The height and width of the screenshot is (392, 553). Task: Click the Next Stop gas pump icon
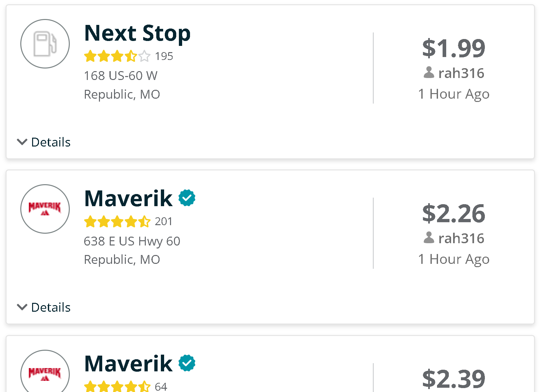click(45, 44)
